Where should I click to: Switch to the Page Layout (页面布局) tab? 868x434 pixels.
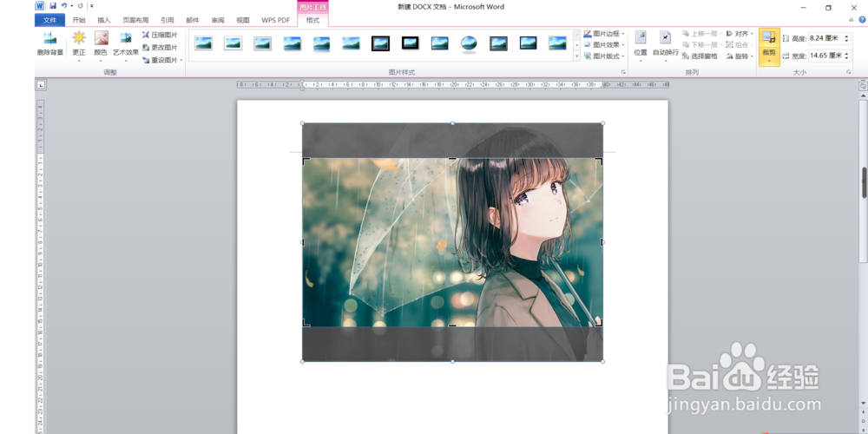coord(135,20)
